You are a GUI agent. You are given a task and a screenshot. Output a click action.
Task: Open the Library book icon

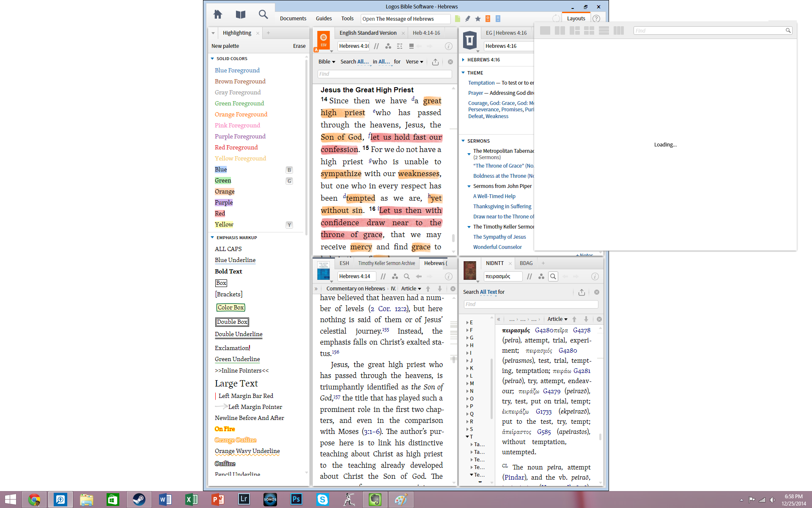(241, 15)
